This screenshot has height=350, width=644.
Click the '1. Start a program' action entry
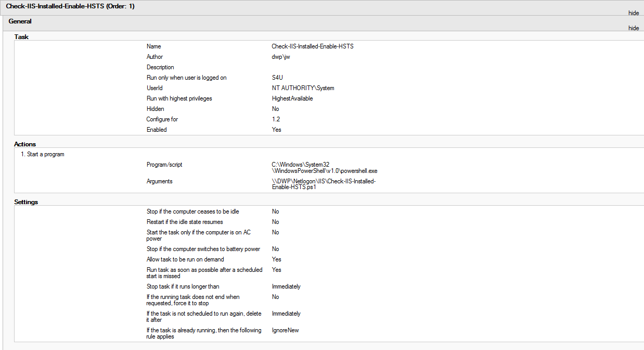[x=43, y=154]
